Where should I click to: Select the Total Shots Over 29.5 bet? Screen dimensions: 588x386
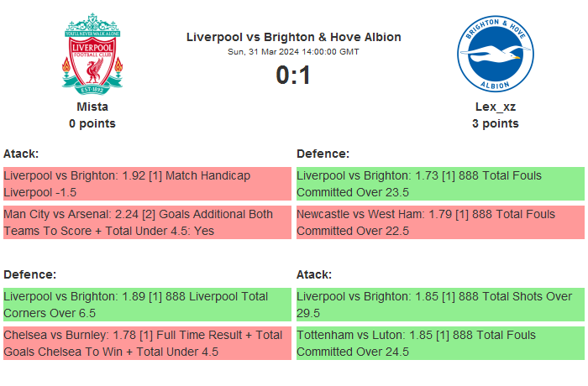tap(438, 305)
